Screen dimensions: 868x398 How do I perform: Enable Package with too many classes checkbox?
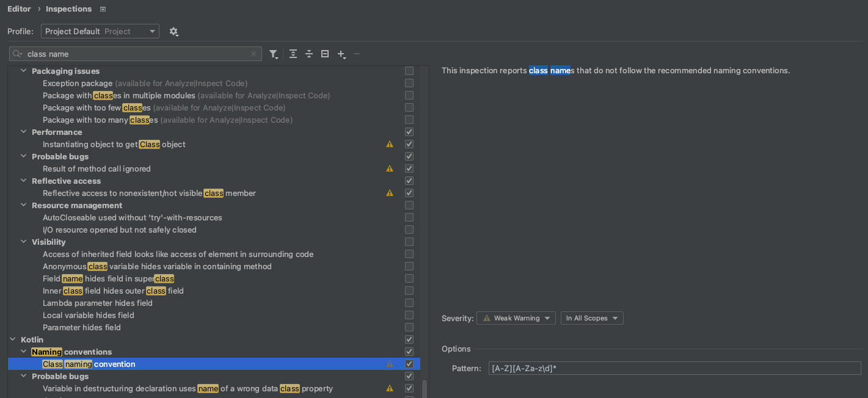click(409, 120)
